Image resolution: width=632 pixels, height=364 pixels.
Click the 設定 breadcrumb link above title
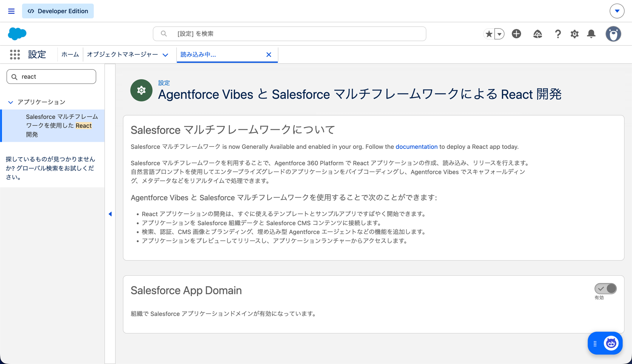(x=164, y=83)
